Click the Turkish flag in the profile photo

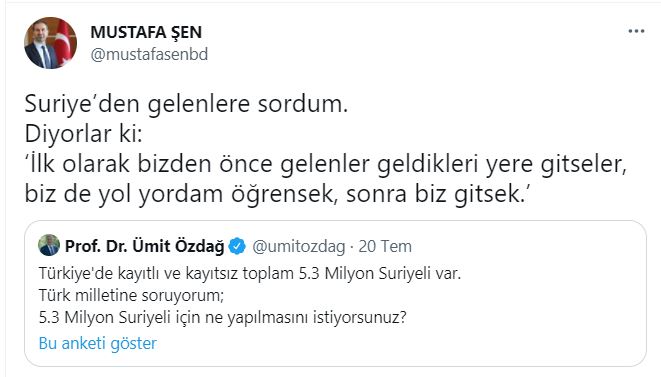click(x=64, y=41)
